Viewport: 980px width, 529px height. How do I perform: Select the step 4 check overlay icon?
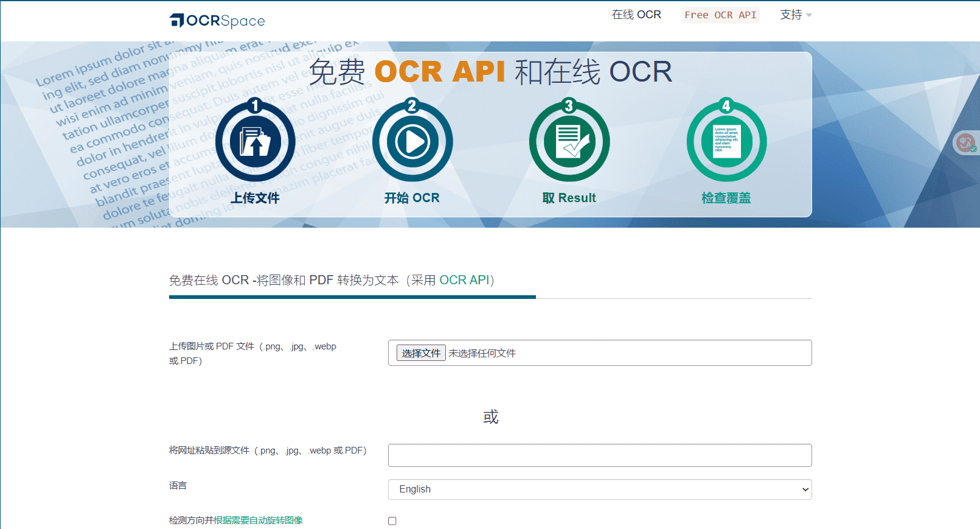(x=726, y=141)
